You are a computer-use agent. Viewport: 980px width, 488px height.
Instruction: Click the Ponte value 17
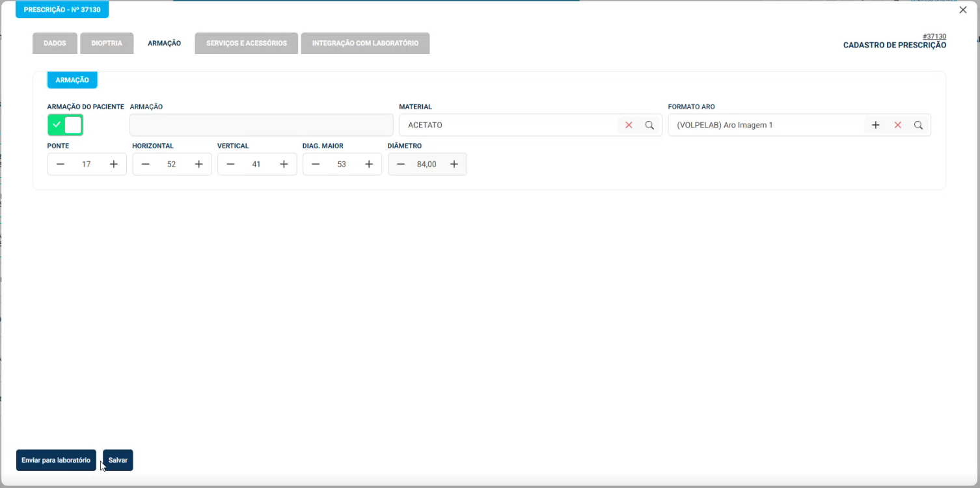coord(87,165)
